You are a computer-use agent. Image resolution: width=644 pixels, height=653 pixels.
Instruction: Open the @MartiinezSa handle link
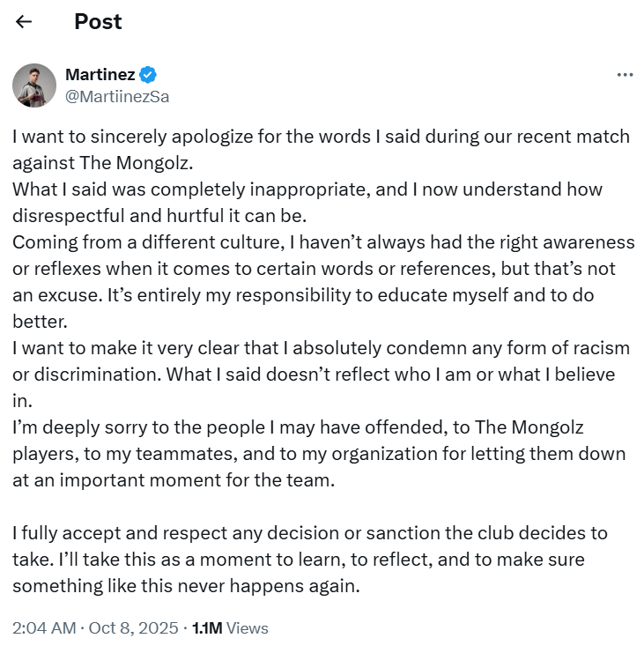click(x=117, y=97)
